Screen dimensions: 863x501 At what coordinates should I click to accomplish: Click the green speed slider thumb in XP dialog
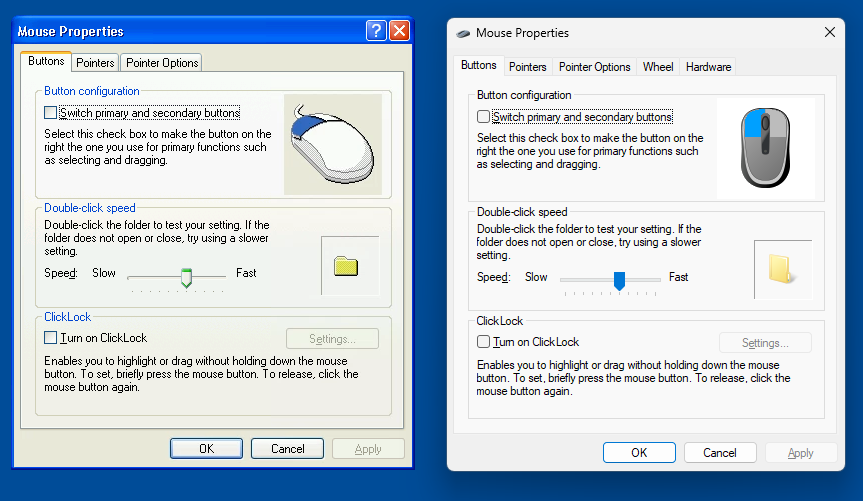coord(186,277)
